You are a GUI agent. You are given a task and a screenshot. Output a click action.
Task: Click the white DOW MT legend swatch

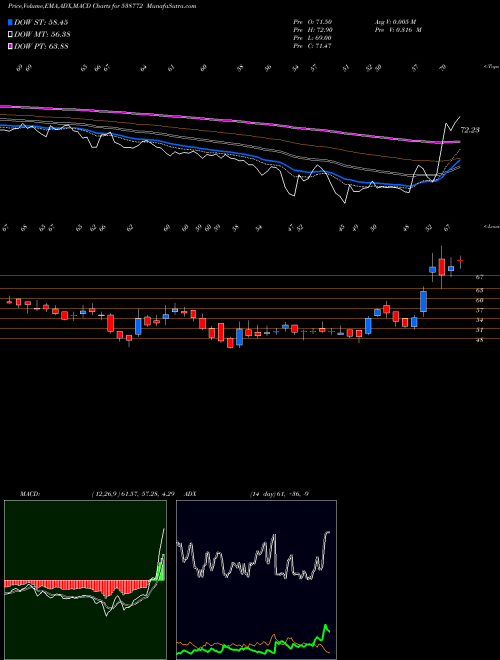(x=11, y=34)
